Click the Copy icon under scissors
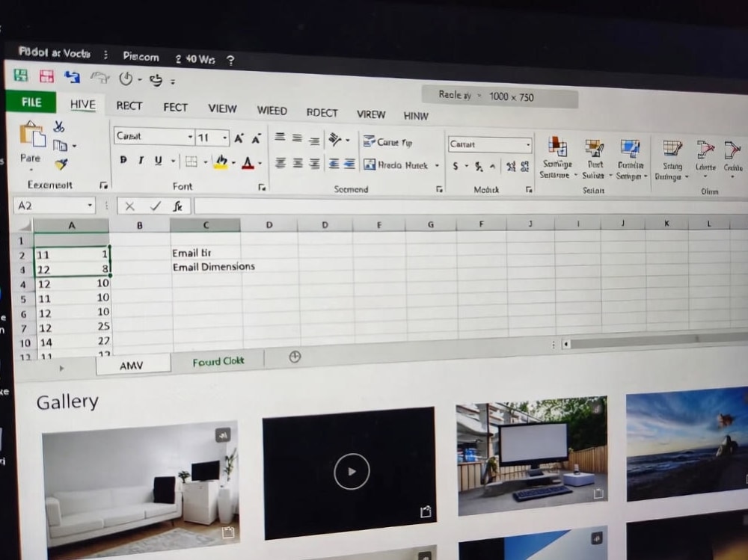The width and height of the screenshot is (748, 560). 60,145
